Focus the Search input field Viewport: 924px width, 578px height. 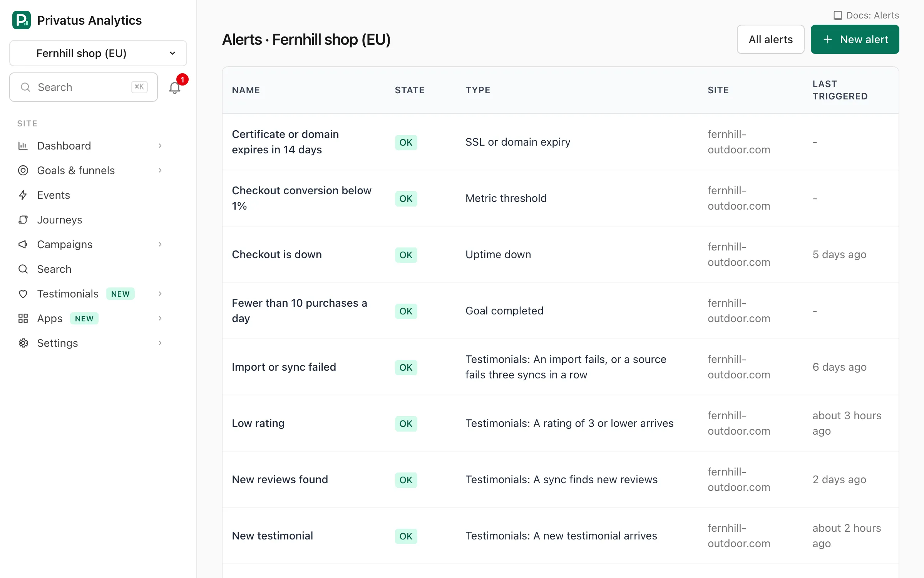84,87
